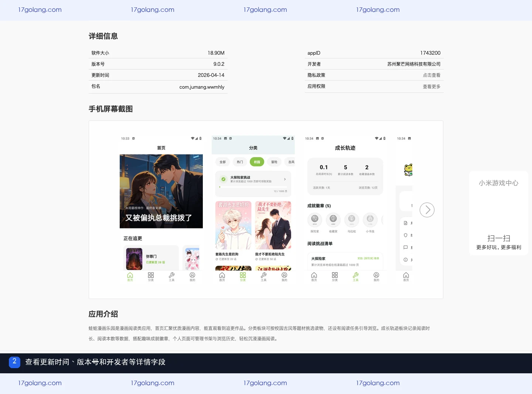532x394 pixels.
Task: Click the 小米游戏中心 title in side panel
Action: tap(499, 183)
